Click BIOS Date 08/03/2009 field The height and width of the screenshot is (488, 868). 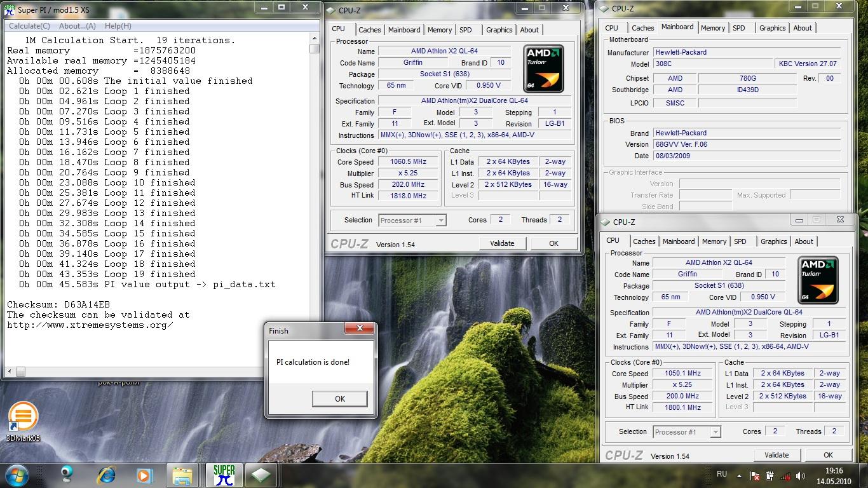pyautogui.click(x=747, y=156)
